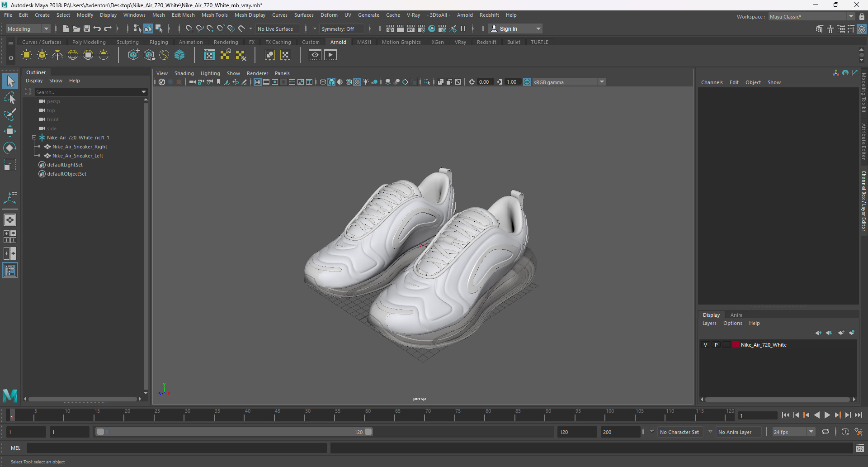
Task: Redo the last action icon
Action: pyautogui.click(x=108, y=29)
